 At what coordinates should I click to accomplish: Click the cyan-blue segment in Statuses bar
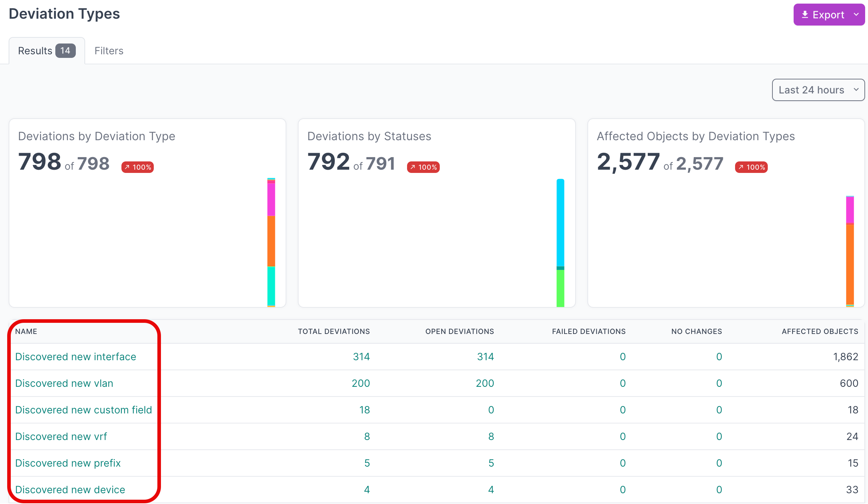(560, 223)
